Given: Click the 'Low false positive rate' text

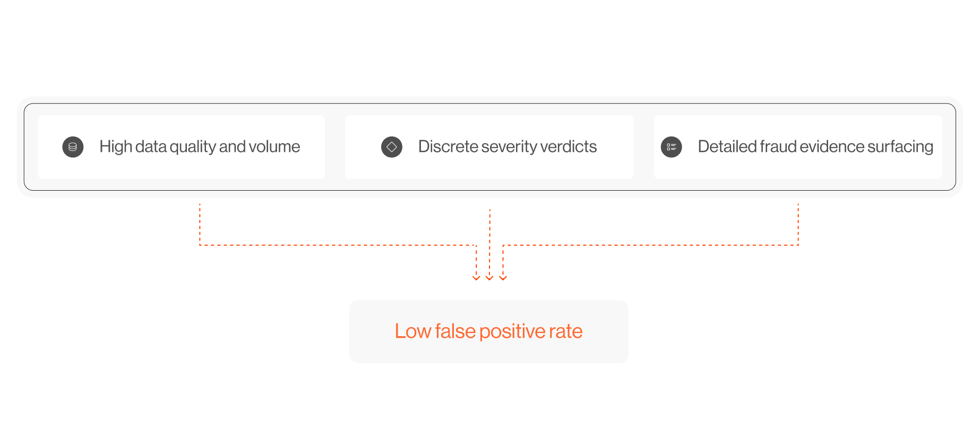Looking at the screenshot, I should pos(488,331).
